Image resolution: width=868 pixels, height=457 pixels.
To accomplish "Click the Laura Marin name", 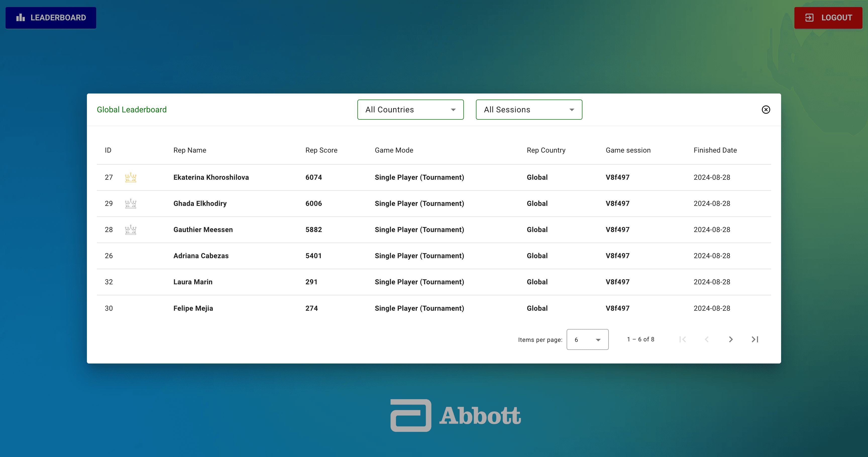I will (193, 282).
